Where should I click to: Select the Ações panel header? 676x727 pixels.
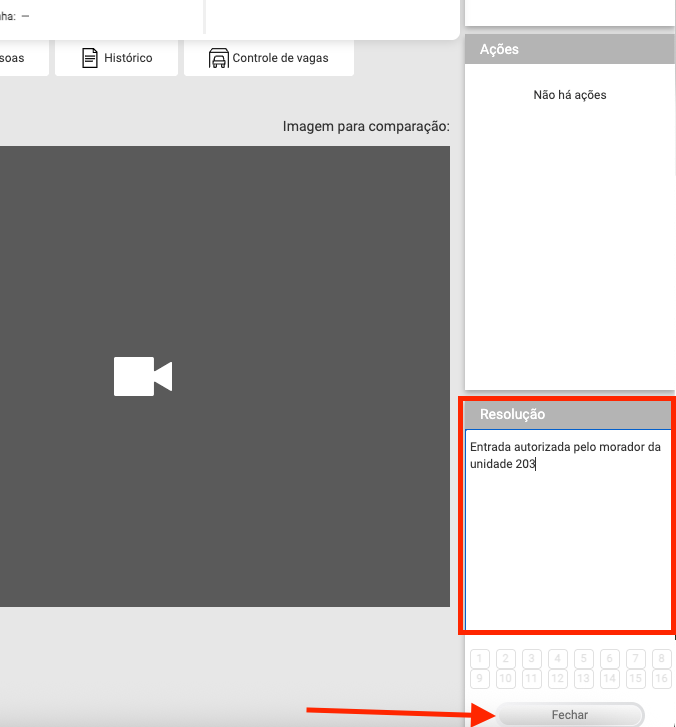coord(569,49)
